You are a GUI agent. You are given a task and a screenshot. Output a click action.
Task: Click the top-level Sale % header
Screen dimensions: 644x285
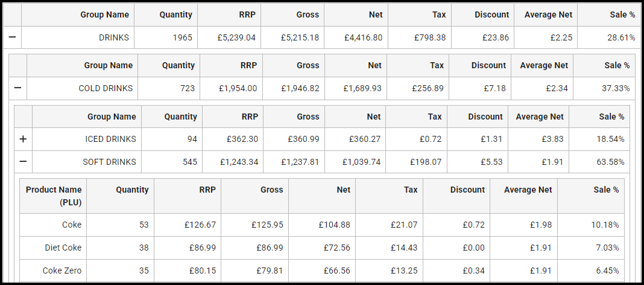(620, 14)
